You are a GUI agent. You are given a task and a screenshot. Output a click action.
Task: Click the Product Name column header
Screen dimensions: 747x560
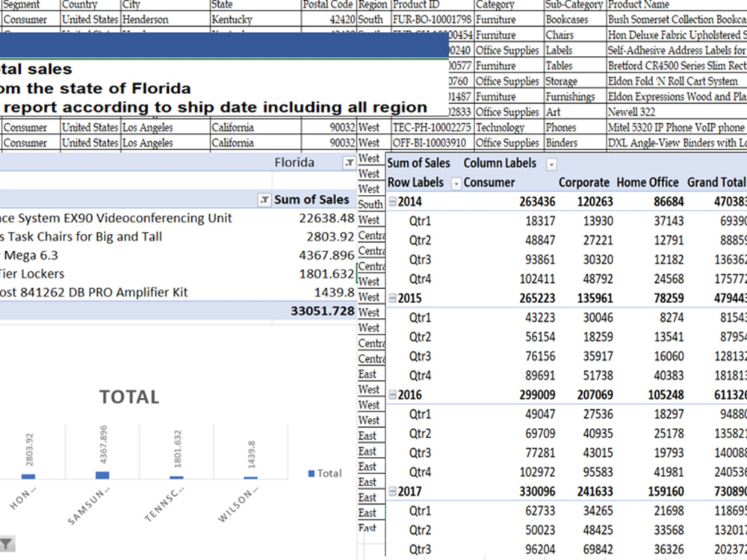tap(639, 4)
